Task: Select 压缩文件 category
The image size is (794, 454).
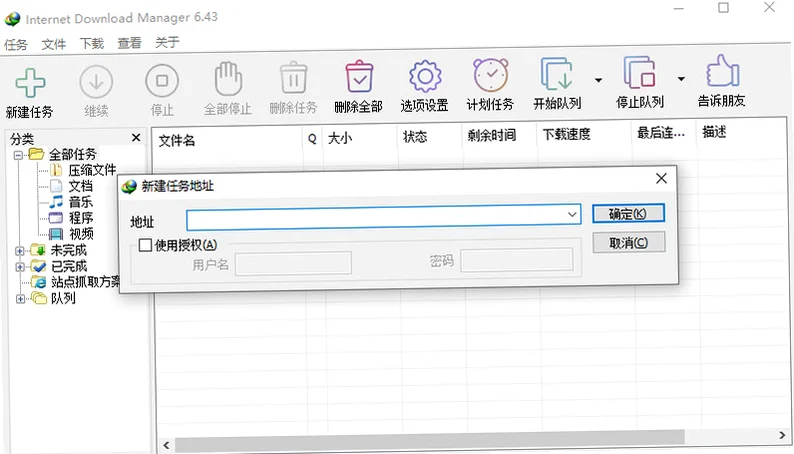Action: tap(92, 170)
